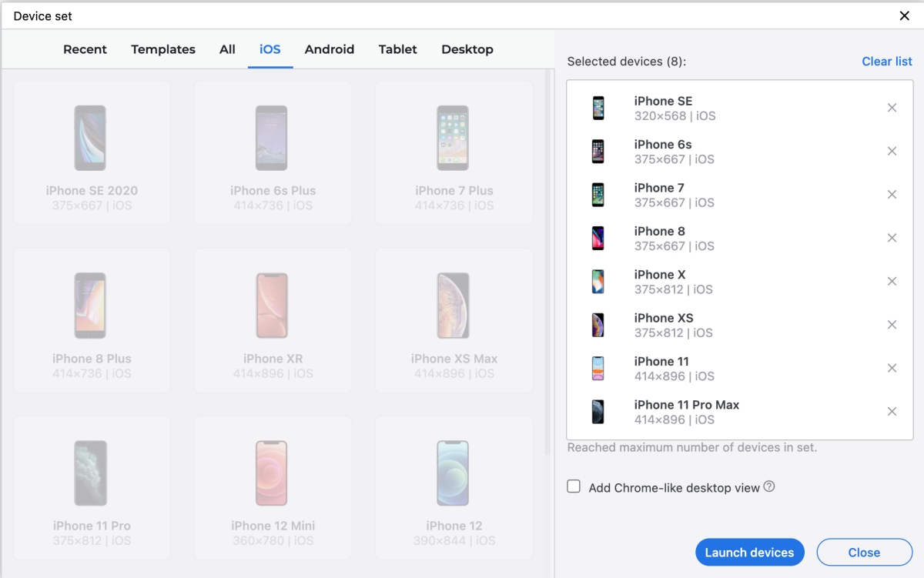924x578 pixels.
Task: Remove iPhone 6s from selected devices
Action: 892,152
